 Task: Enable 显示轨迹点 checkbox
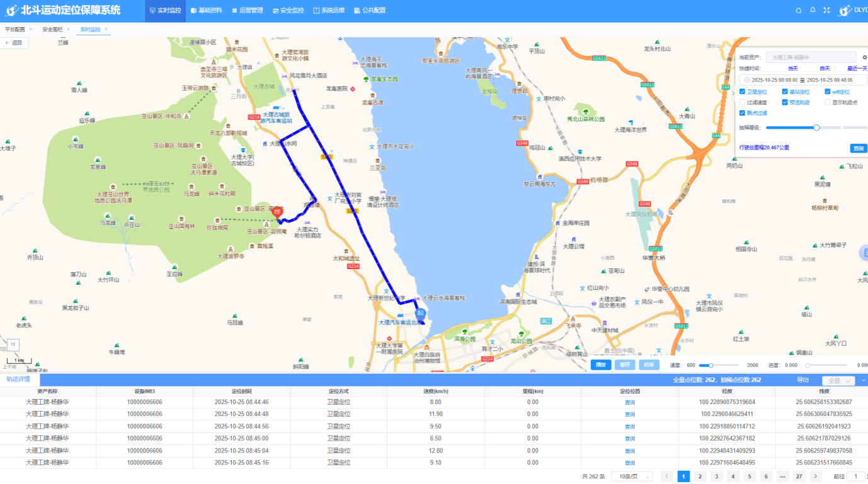(827, 102)
